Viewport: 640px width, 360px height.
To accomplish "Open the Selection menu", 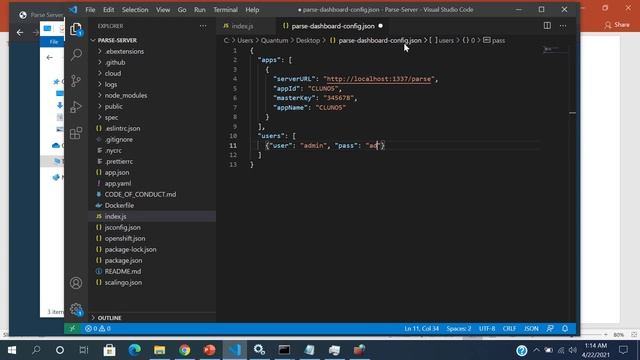I will coord(135,10).
